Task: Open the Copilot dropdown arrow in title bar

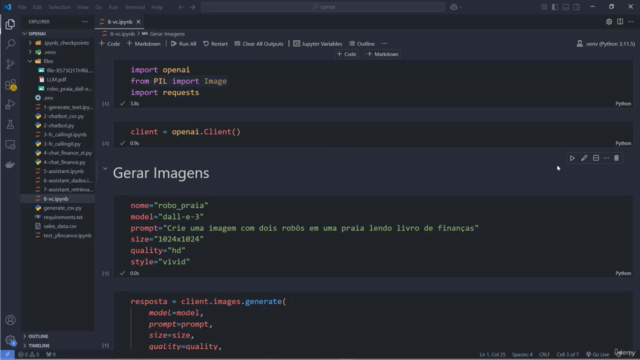Action: [461, 7]
